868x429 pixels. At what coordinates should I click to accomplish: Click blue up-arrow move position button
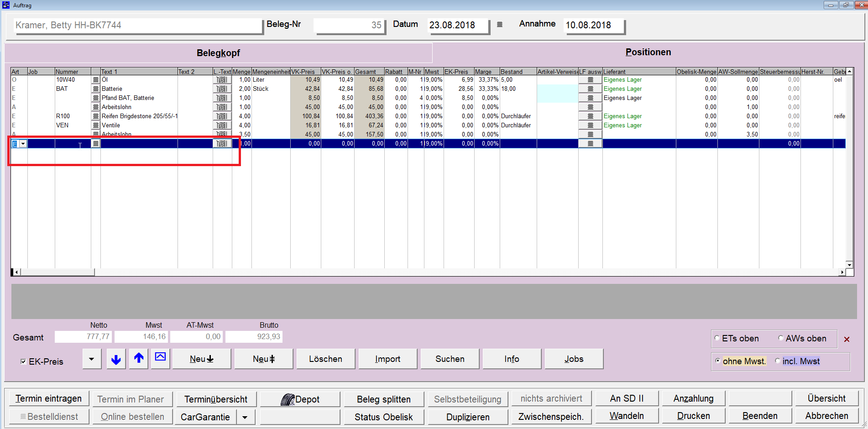(x=139, y=359)
